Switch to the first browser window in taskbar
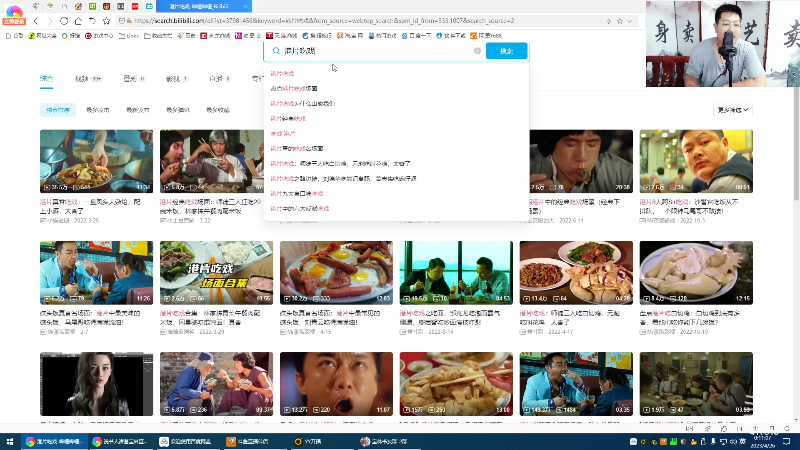Viewport: 800px width, 450px height. pyautogui.click(x=55, y=441)
